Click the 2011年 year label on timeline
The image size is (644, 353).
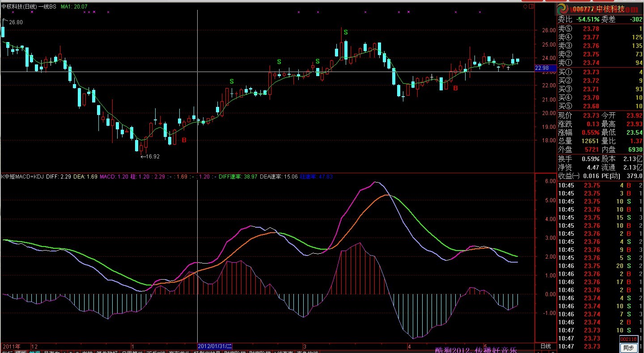pos(12,346)
